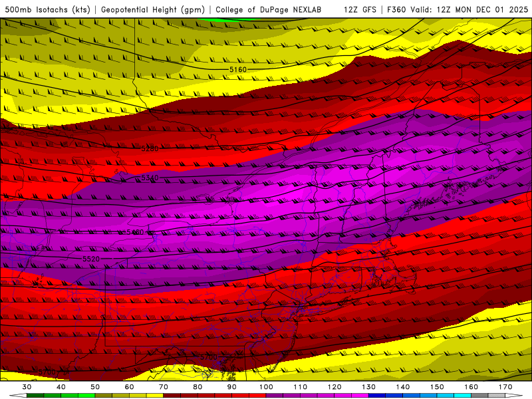Image resolution: width=532 pixels, height=399 pixels.
Task: Click the dark blue legend swatch right of 130
Action: coord(377,396)
